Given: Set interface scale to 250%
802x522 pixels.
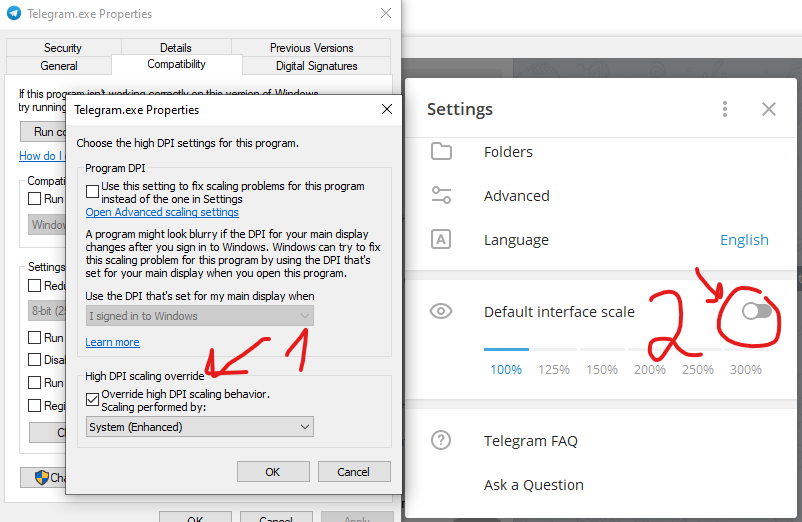Looking at the screenshot, I should point(698,369).
